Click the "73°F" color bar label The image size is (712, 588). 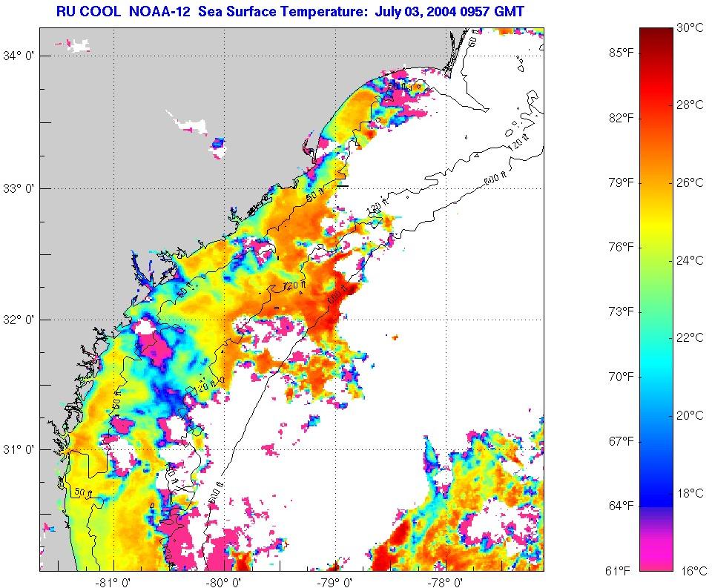(x=621, y=311)
